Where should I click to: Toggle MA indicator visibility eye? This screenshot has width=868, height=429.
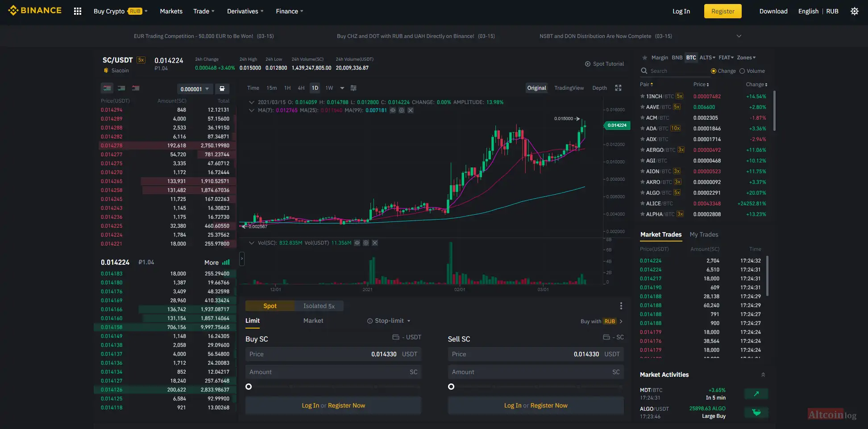tap(393, 110)
